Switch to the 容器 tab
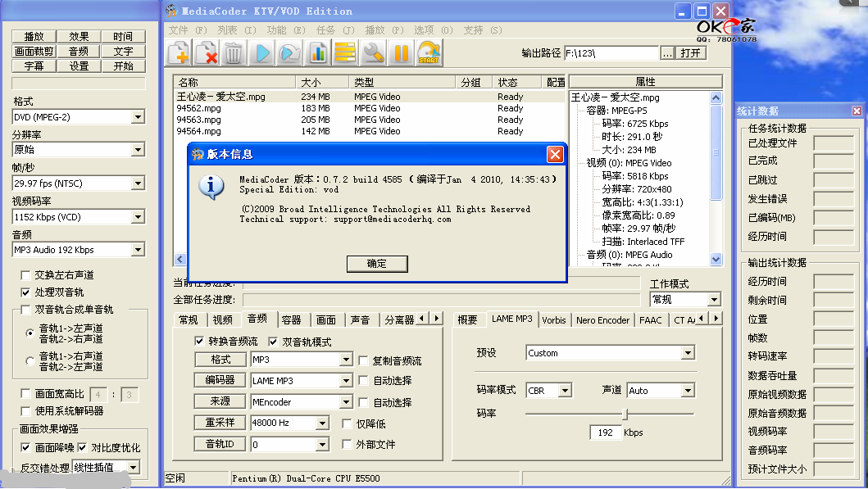Image resolution: width=868 pixels, height=489 pixels. coord(291,319)
